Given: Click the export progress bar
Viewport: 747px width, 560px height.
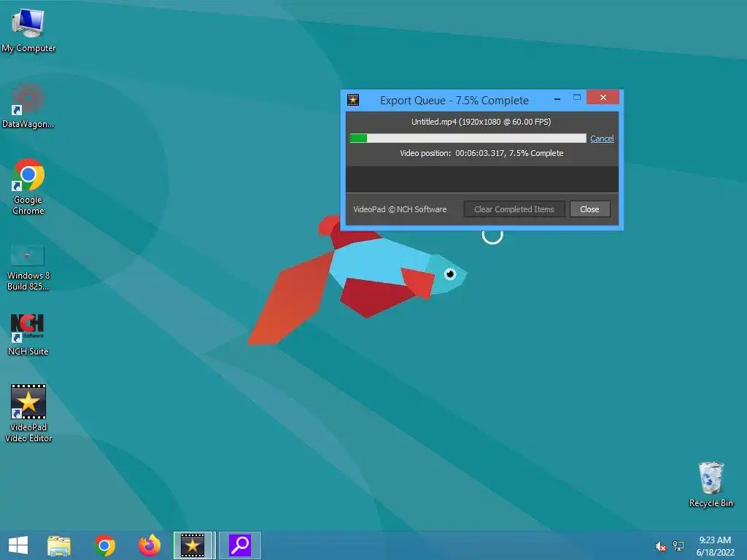Looking at the screenshot, I should (x=468, y=138).
